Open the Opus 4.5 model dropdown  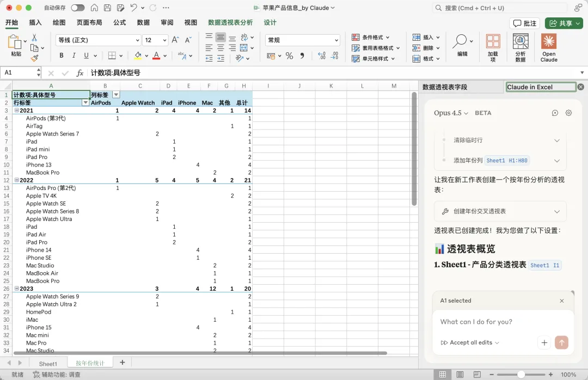pyautogui.click(x=451, y=113)
